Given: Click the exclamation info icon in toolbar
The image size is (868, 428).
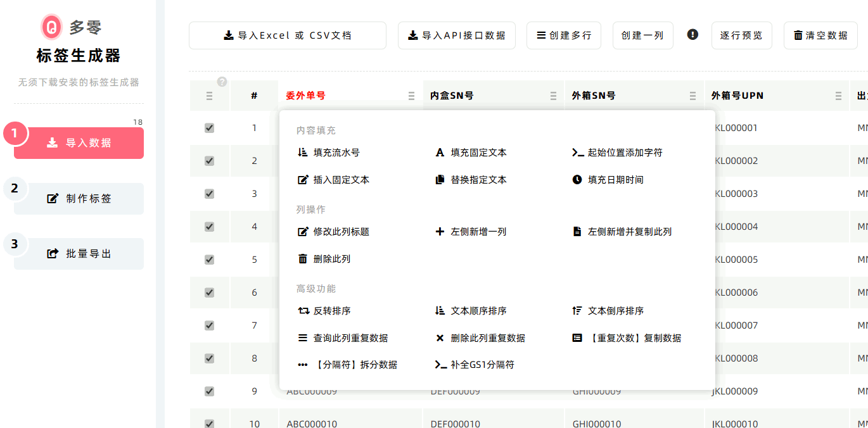Looking at the screenshot, I should [692, 35].
